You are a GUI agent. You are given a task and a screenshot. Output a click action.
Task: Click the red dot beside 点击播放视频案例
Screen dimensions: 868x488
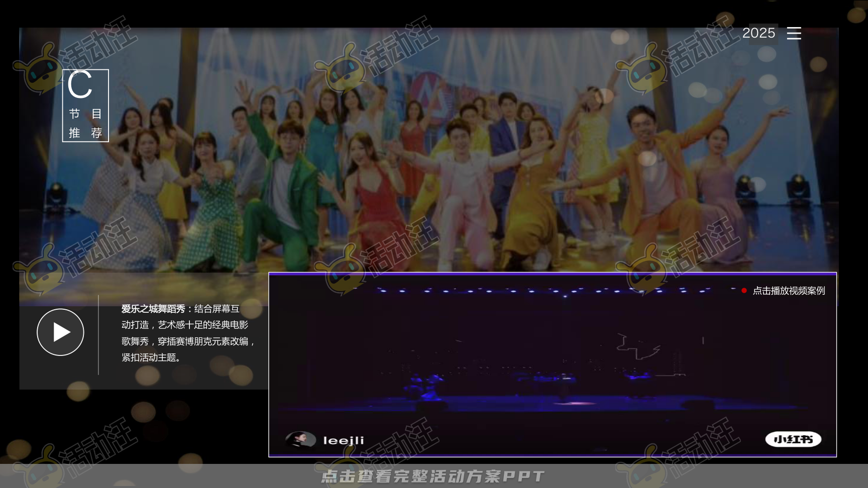[x=744, y=290]
